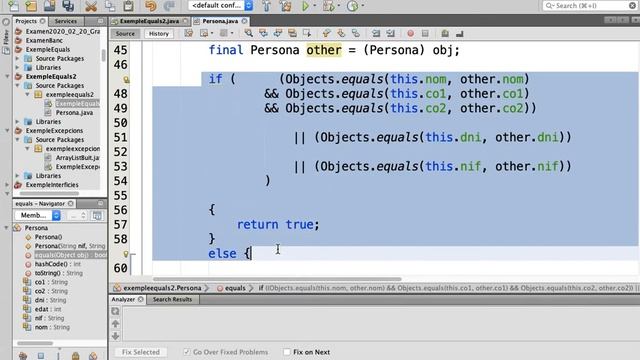Click the Cut scissors icon

coord(91,6)
